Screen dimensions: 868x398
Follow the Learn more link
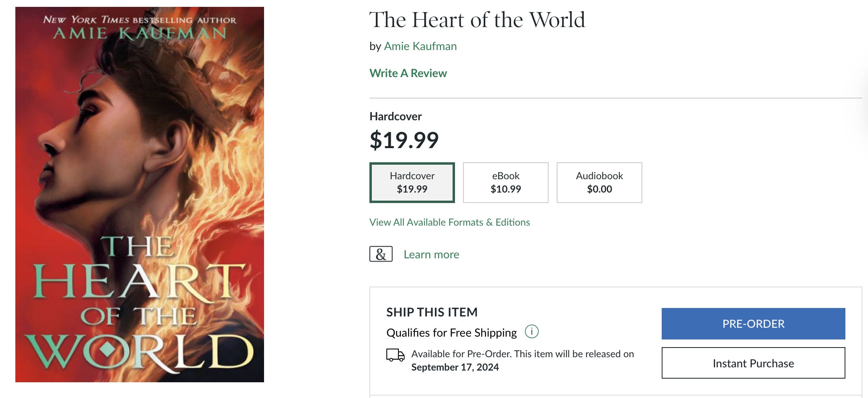click(x=431, y=254)
